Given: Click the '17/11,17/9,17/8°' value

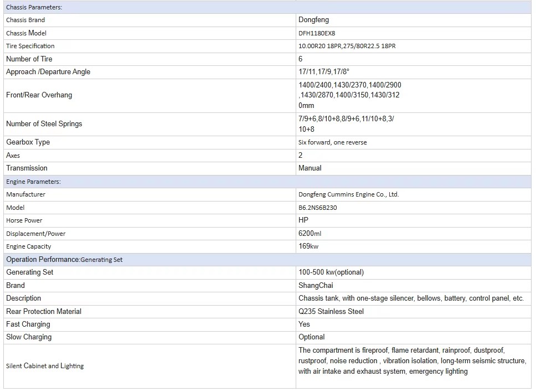Looking at the screenshot, I should [x=324, y=72].
